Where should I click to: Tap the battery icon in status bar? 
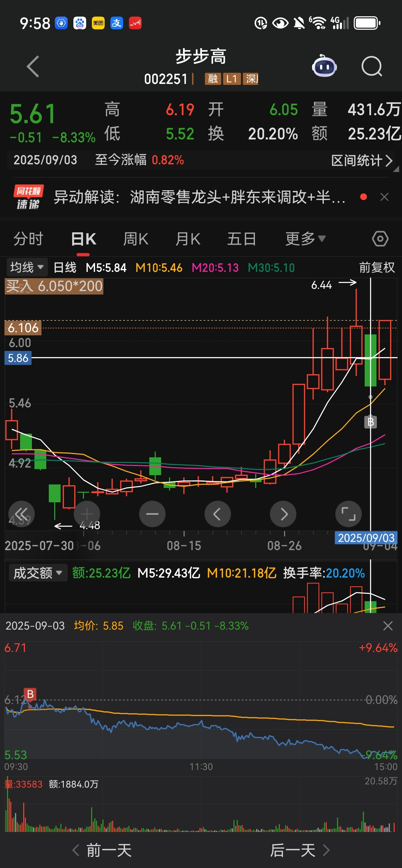coord(367,23)
